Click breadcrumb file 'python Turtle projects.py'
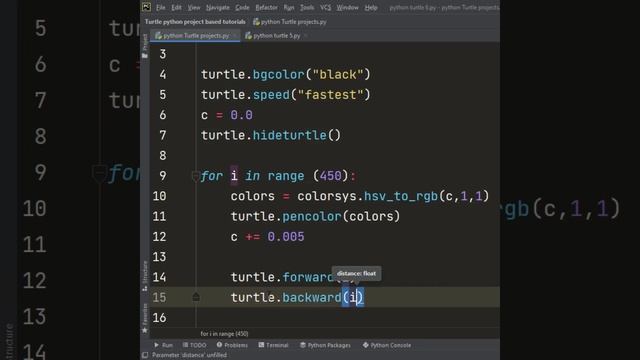The height and width of the screenshot is (360, 640). pos(289,22)
